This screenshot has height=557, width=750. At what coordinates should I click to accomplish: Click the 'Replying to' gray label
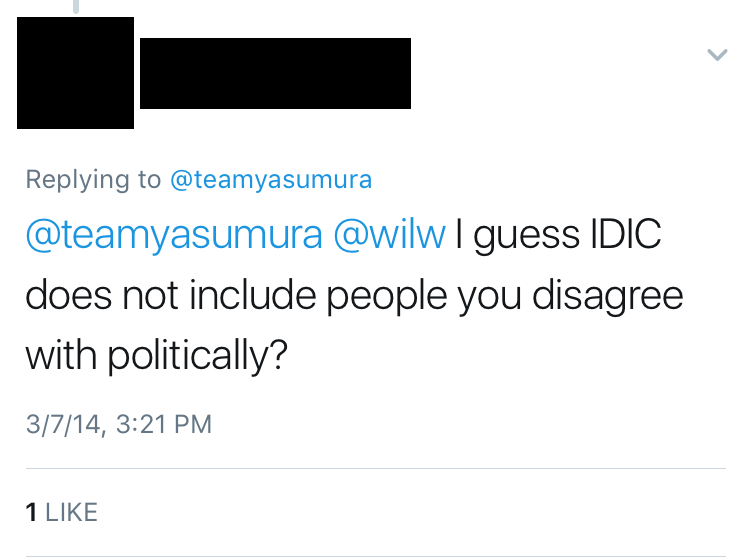[x=93, y=180]
